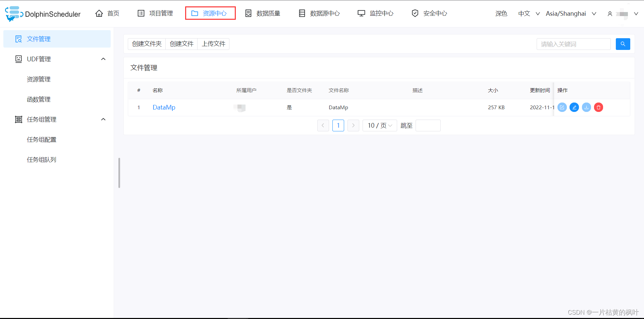Go to the 首页 home page
Viewport: 644px width, 319px height.
click(107, 13)
